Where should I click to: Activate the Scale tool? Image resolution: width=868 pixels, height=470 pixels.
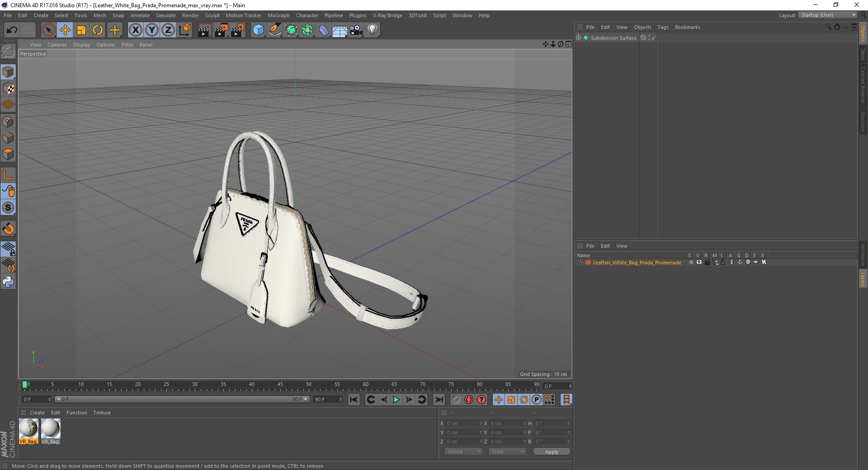(x=81, y=30)
